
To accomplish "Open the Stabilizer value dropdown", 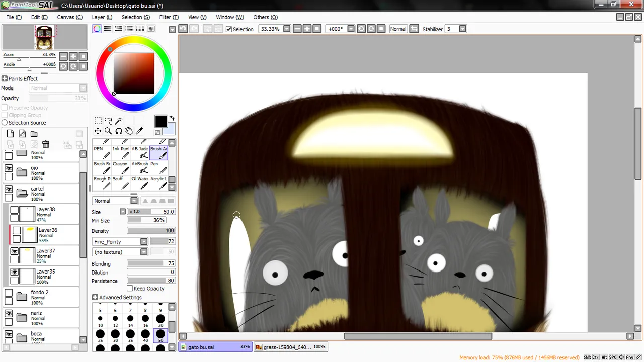I will 463,29.
